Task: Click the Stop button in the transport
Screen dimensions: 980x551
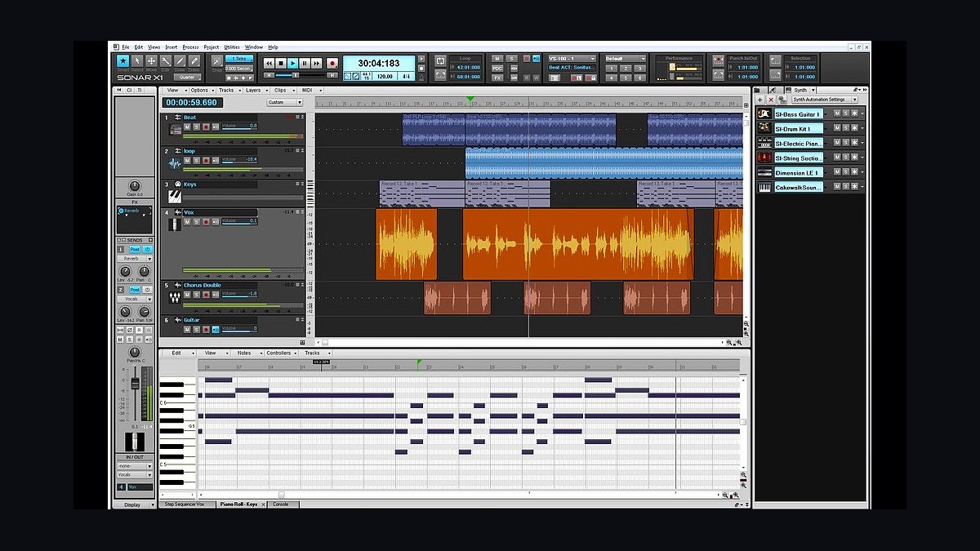Action: pyautogui.click(x=281, y=63)
